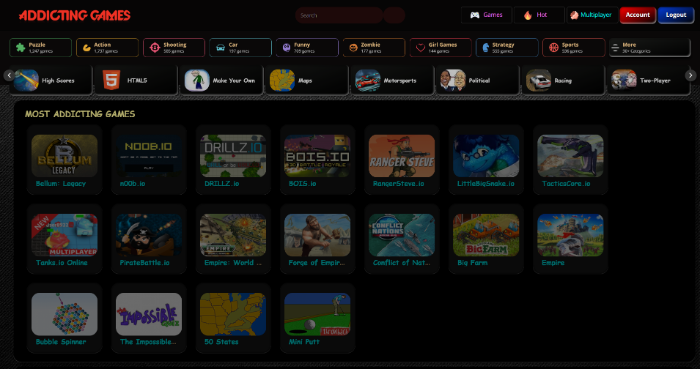Image resolution: width=700 pixels, height=369 pixels.
Task: Select the Girl Games category
Action: [440, 48]
